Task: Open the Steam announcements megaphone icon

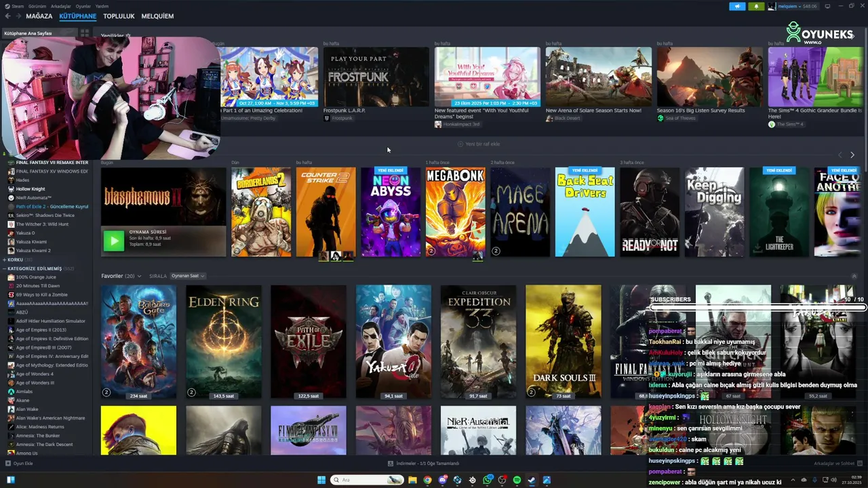Action: [x=737, y=6]
